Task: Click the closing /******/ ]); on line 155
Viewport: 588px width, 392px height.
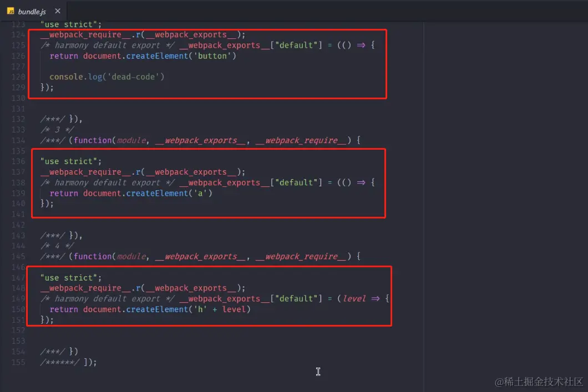Action: 69,363
